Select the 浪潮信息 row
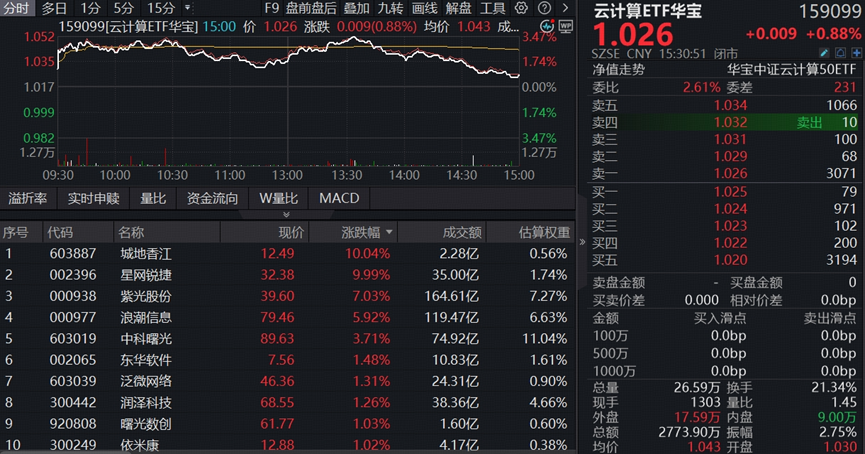The width and height of the screenshot is (865, 454). (287, 317)
